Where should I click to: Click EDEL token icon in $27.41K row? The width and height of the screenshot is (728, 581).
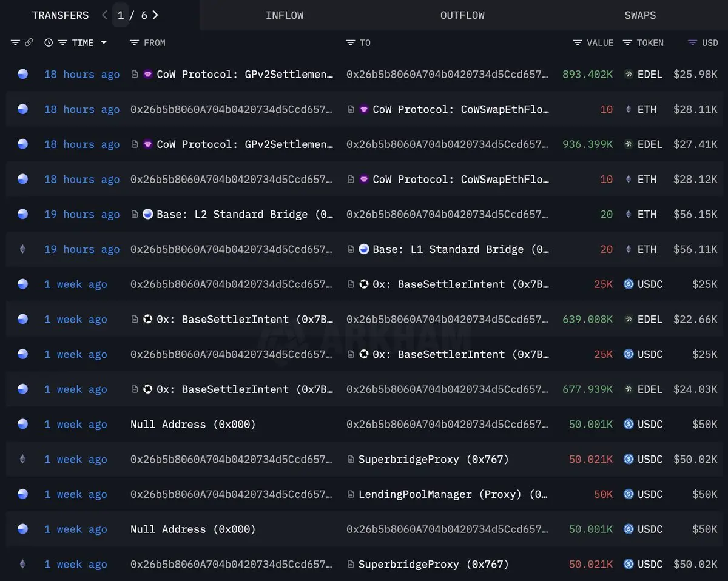629,144
